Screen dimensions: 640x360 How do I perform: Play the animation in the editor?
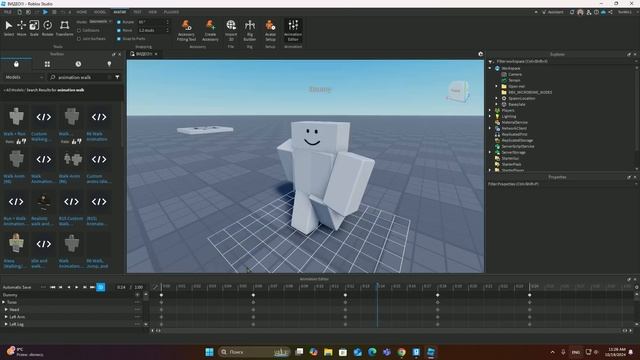(x=76, y=287)
